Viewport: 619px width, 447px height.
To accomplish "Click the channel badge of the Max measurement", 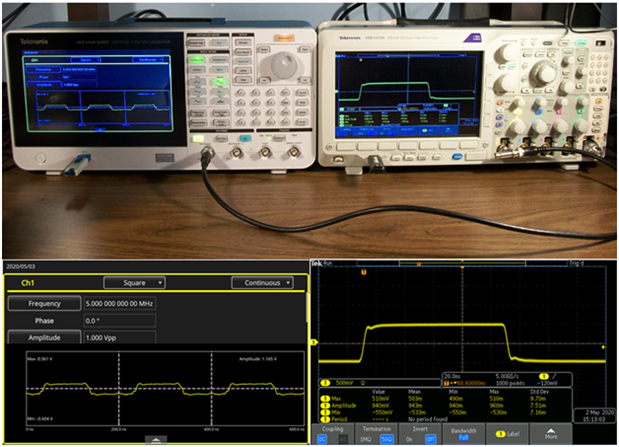I will (325, 399).
